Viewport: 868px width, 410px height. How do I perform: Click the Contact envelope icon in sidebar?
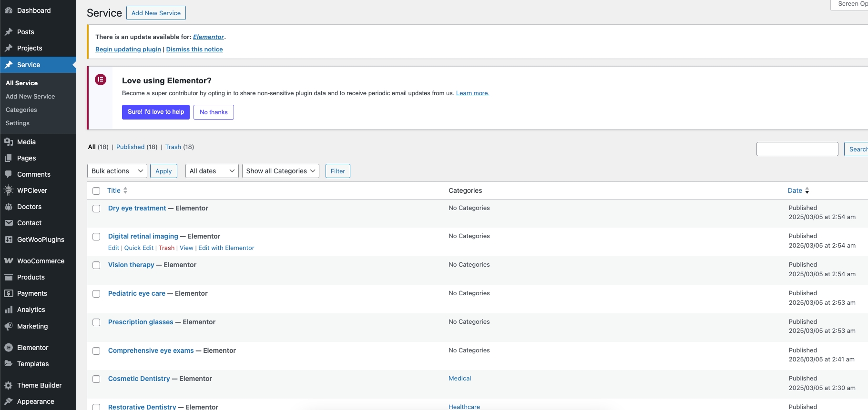[9, 223]
